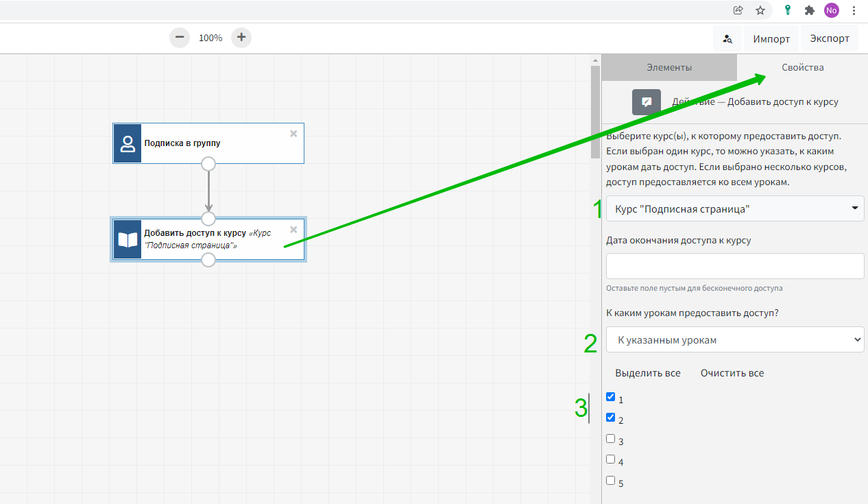This screenshot has width=868, height=504.
Task: Click the zoom in plus icon
Action: pos(241,38)
